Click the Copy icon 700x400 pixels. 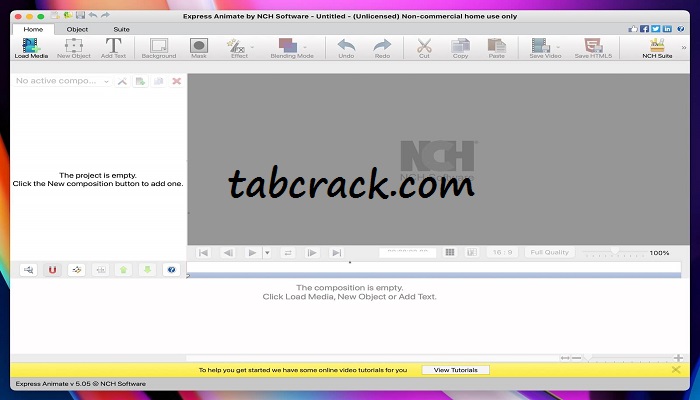click(460, 46)
